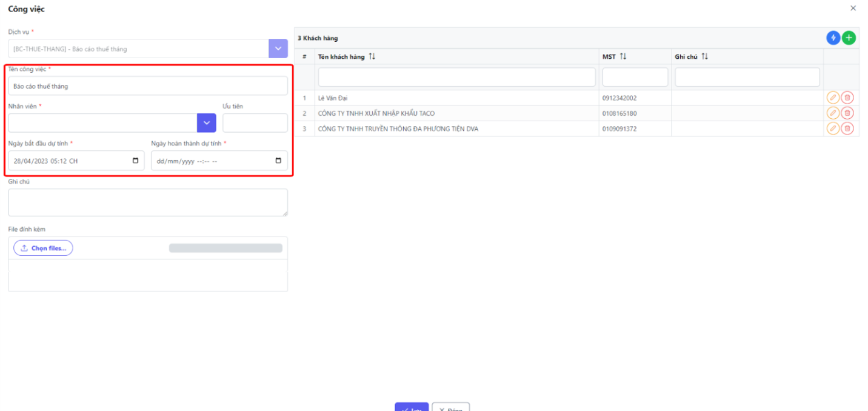Sort table by Tên khách hàng column
Viewport: 868px width, 411px height.
tap(372, 56)
